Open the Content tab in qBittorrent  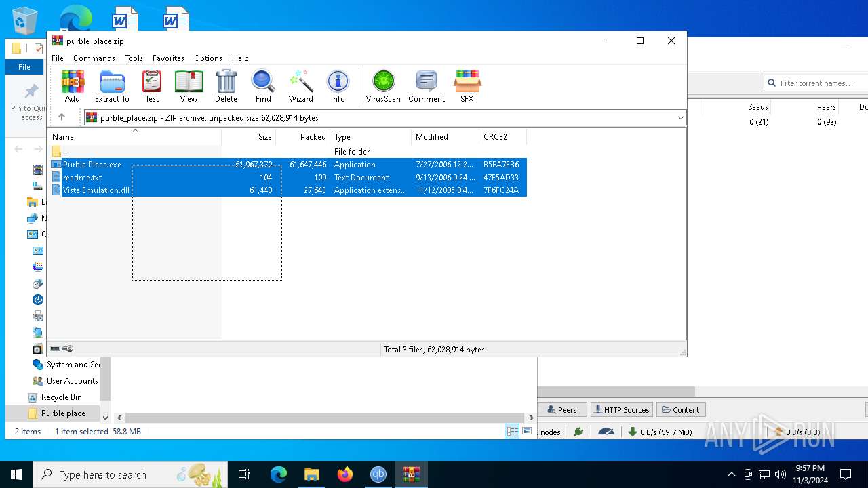(680, 410)
